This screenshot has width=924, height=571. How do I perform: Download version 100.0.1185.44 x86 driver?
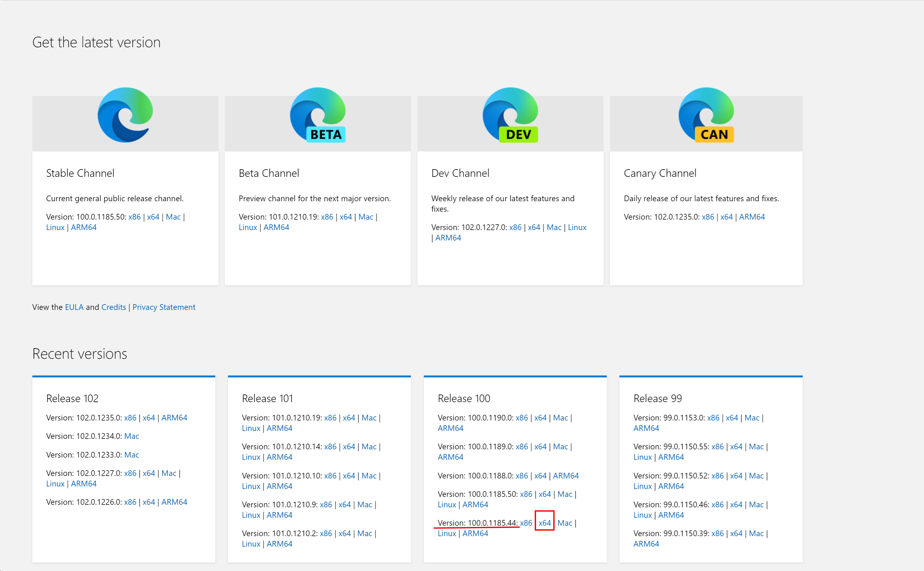[x=526, y=523]
